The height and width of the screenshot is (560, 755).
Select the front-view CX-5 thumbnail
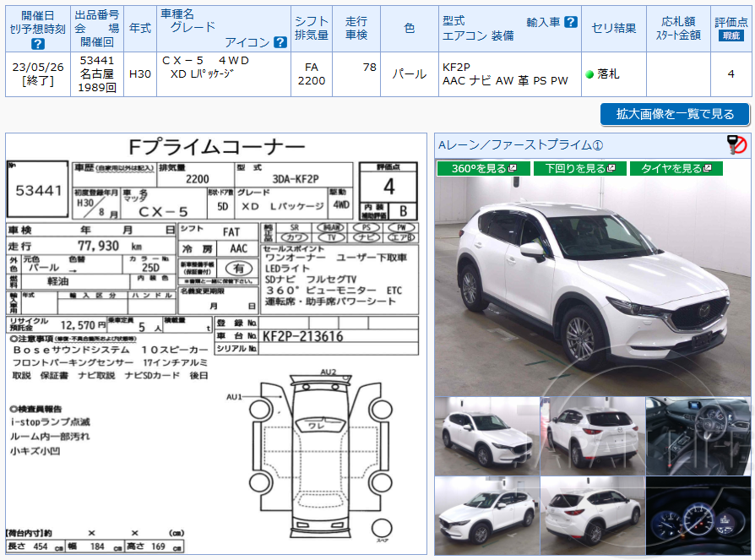[486, 435]
